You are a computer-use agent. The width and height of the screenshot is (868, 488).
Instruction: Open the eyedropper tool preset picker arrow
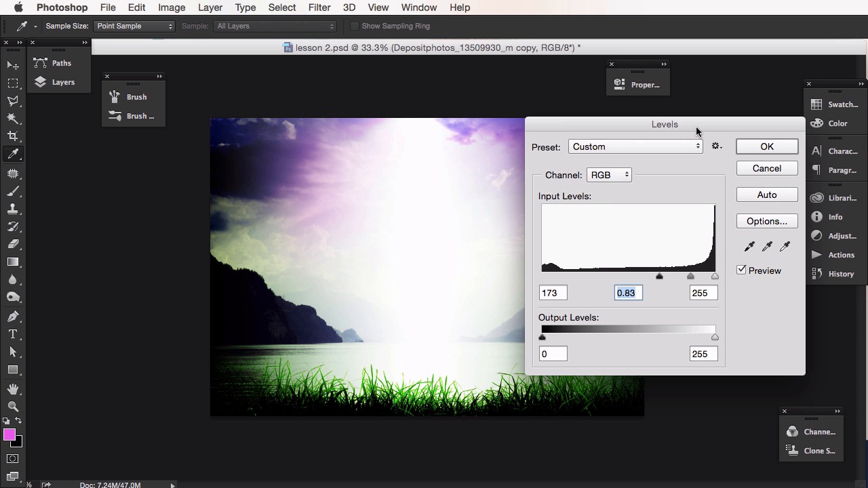[x=35, y=26]
